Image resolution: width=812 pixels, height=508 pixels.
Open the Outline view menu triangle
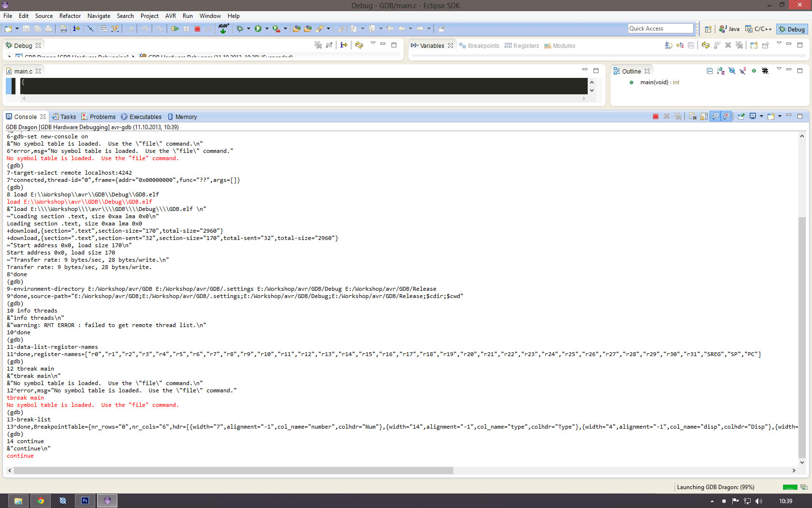tap(779, 69)
